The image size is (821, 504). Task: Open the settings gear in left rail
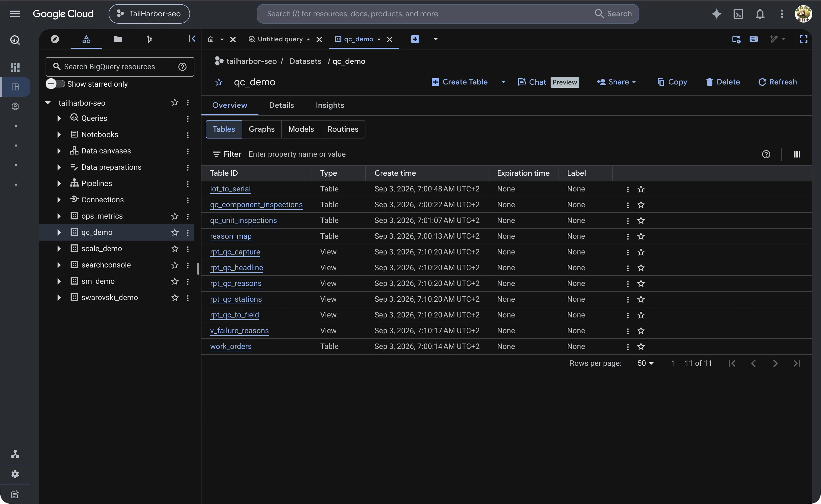click(x=15, y=474)
